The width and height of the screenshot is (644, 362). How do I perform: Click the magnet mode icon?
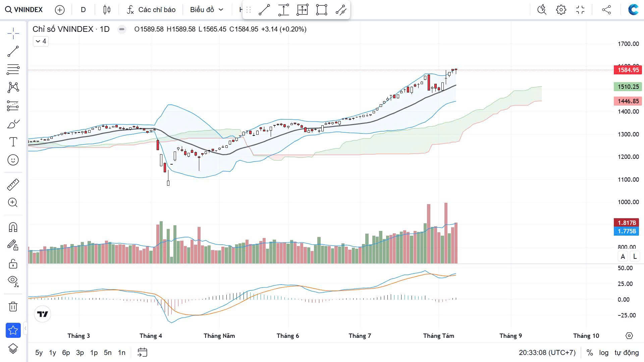coord(13,227)
